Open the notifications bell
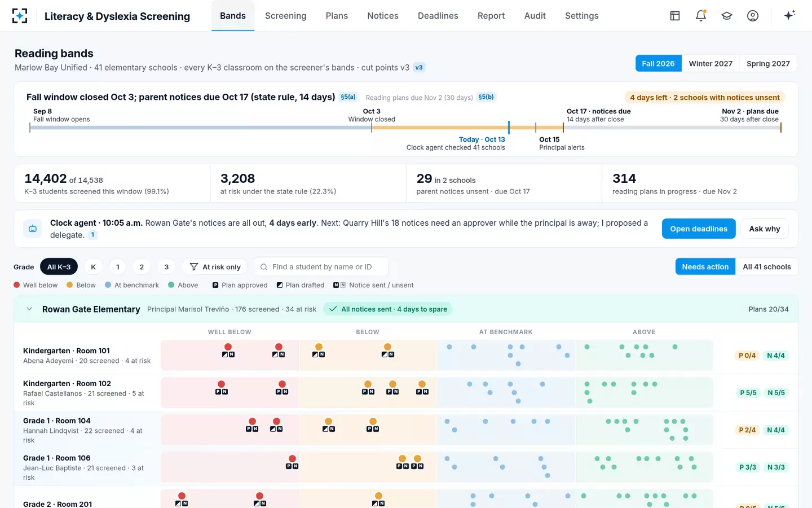The height and width of the screenshot is (508, 812). point(701,16)
